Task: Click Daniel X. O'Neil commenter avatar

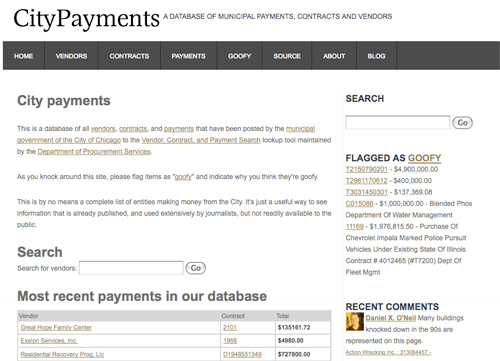Action: [x=355, y=322]
